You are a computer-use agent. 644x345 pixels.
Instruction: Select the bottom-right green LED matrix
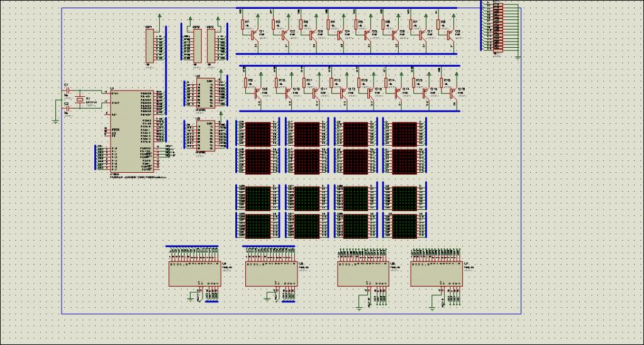(404, 225)
